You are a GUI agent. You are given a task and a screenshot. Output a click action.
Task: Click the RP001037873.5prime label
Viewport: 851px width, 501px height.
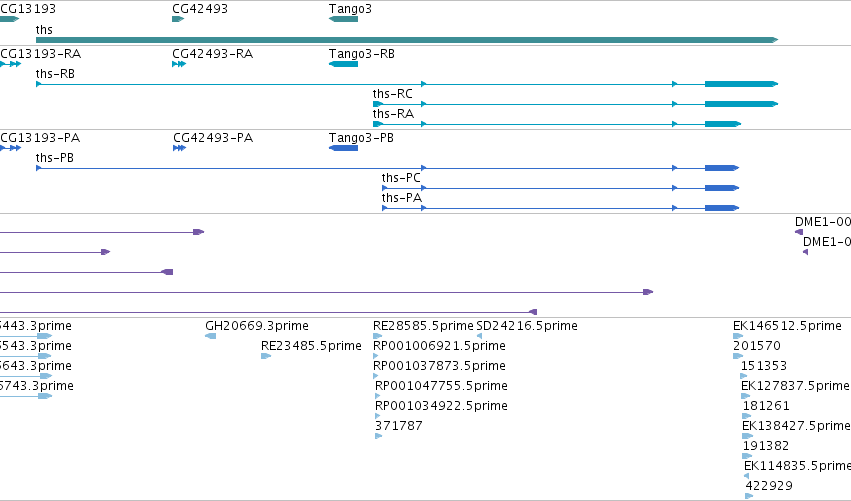439,366
